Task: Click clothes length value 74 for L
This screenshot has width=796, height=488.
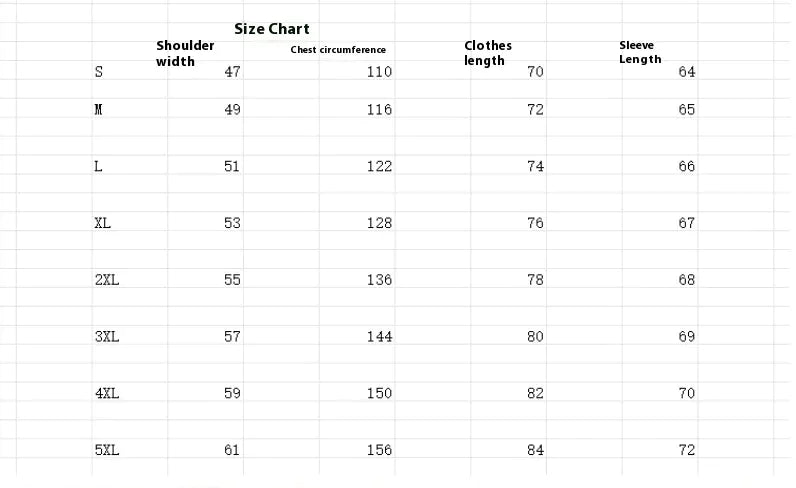Action: point(535,167)
